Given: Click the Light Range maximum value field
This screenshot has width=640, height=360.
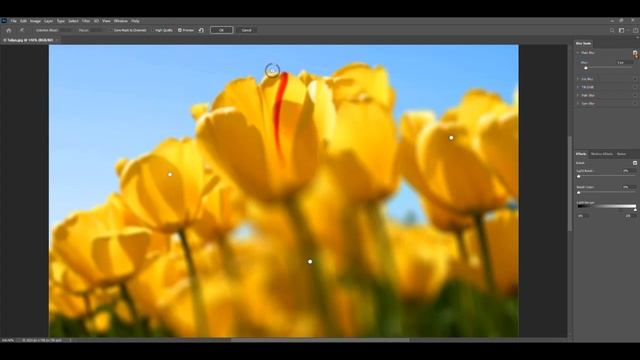Looking at the screenshot, I should click(630, 216).
